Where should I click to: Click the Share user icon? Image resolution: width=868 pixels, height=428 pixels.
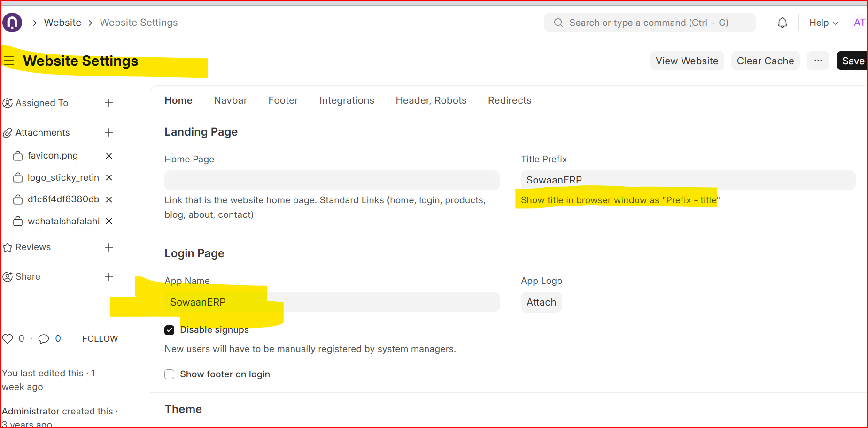[x=8, y=277]
